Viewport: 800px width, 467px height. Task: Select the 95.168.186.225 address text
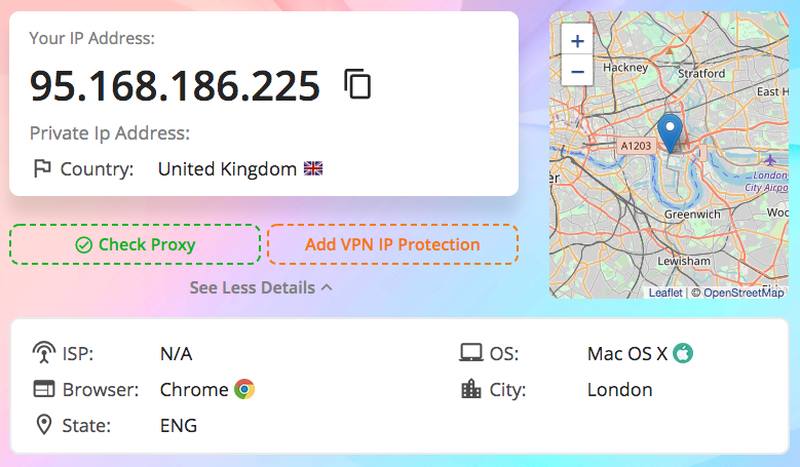175,85
